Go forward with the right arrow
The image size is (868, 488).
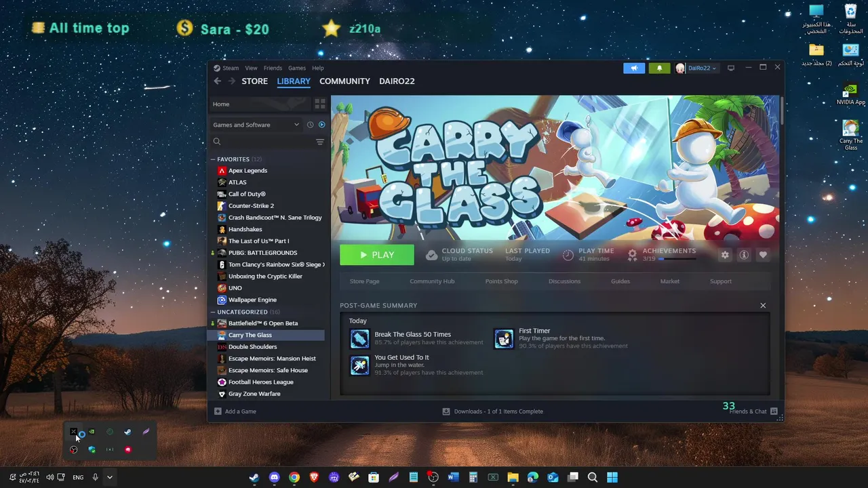click(x=231, y=81)
